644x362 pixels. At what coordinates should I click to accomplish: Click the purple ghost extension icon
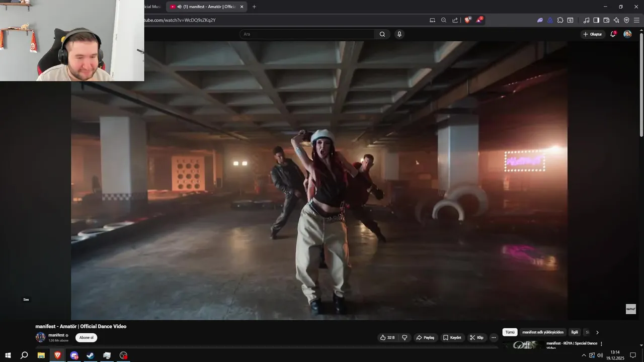(540, 20)
